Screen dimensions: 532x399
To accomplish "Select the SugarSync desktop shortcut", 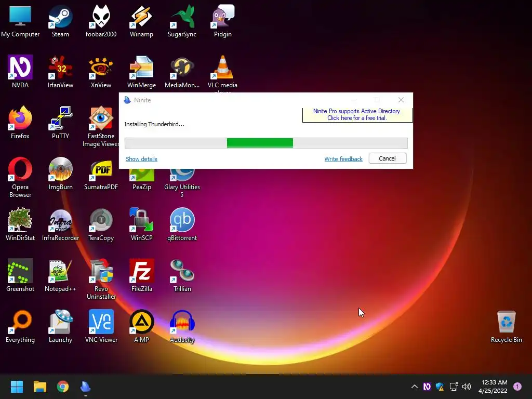I will (182, 21).
